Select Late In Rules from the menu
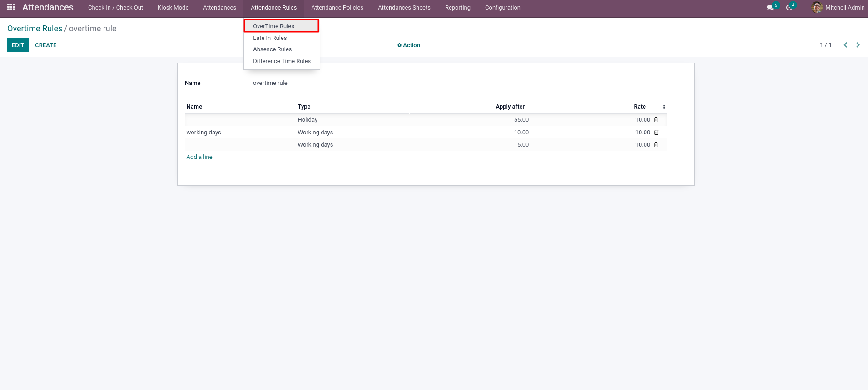Viewport: 868px width, 390px height. [x=270, y=38]
